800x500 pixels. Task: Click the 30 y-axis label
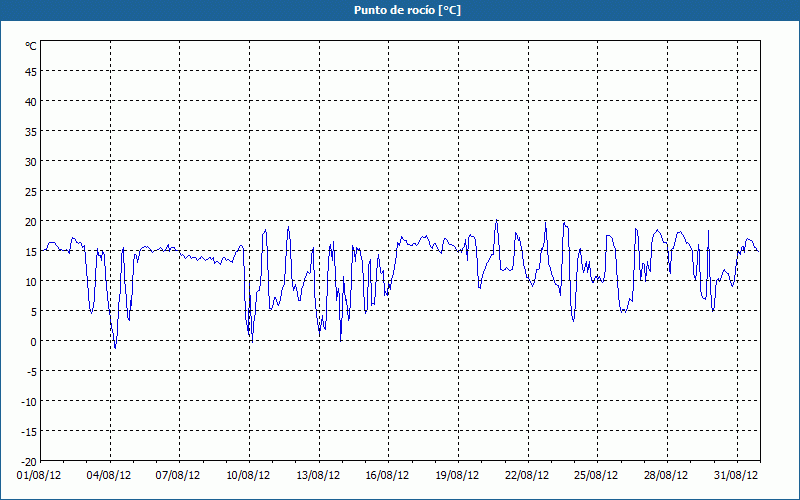coord(31,162)
